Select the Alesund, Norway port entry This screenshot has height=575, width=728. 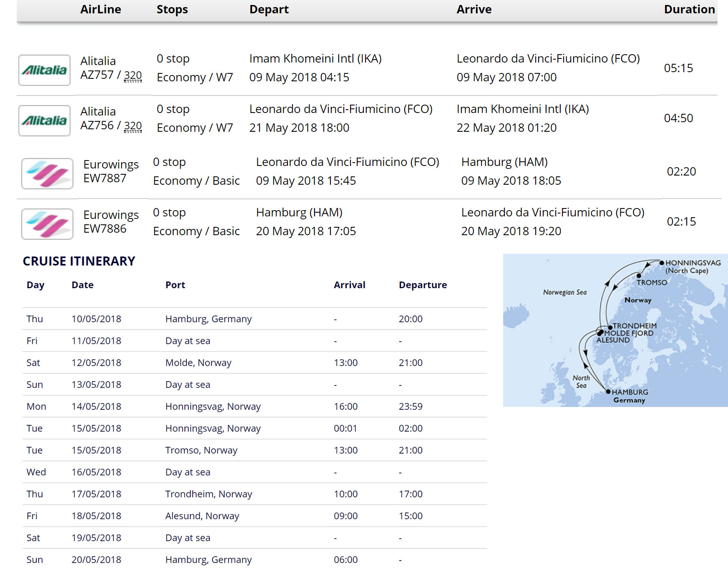(x=202, y=516)
